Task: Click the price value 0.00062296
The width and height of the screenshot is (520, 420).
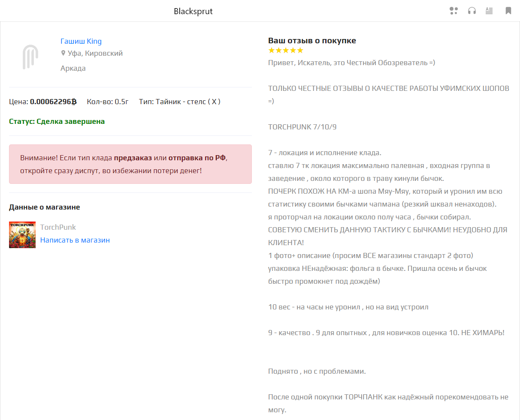Action: [53, 102]
